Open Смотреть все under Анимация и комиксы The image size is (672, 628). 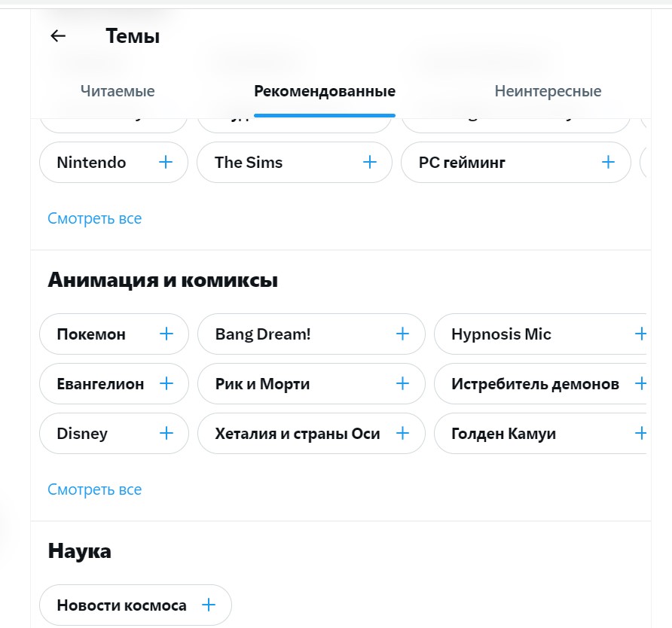point(94,489)
